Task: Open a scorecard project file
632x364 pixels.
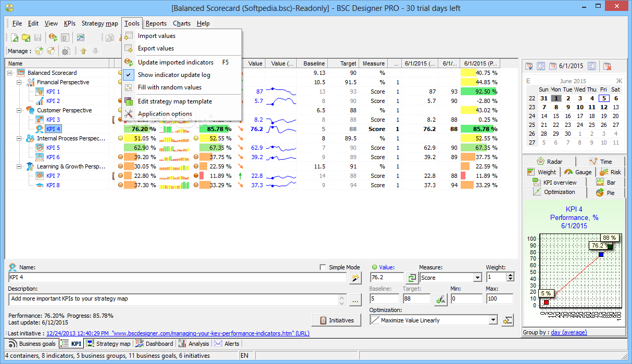Action: [26, 37]
